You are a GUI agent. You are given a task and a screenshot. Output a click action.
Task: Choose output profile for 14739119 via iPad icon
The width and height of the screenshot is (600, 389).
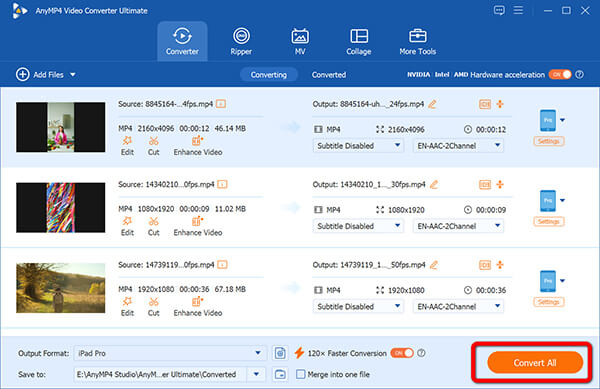coord(548,281)
